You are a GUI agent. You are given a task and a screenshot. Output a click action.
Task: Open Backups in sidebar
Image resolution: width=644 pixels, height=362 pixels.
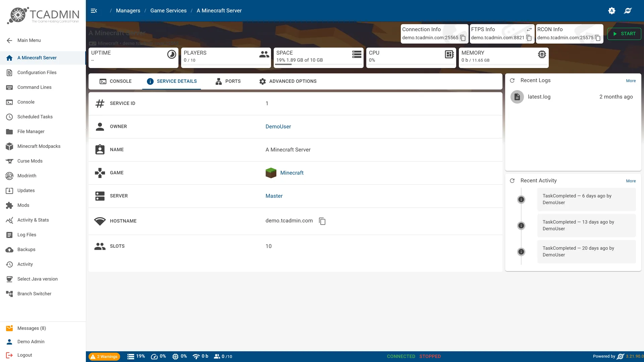(43, 249)
